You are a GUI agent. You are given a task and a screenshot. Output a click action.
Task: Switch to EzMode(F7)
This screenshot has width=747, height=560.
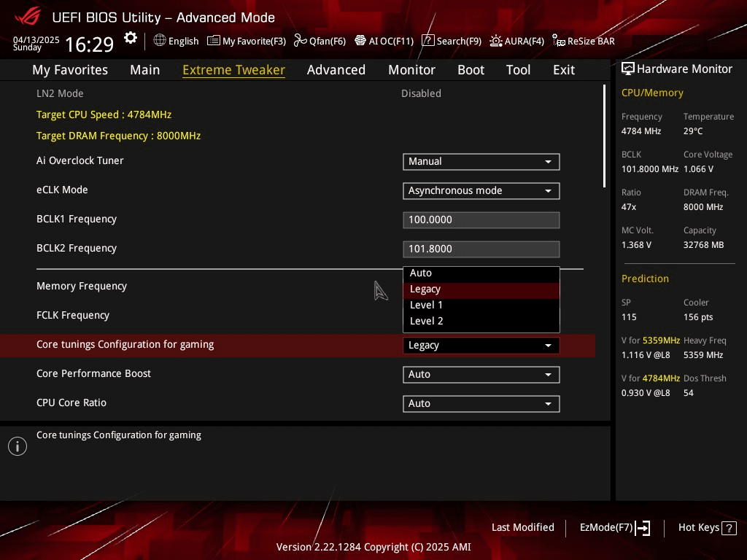614,528
